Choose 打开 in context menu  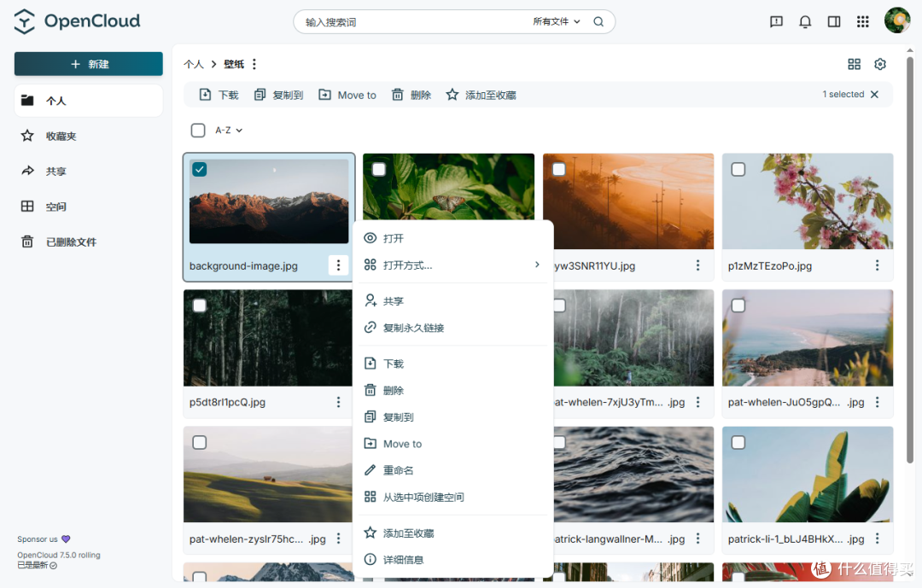pyautogui.click(x=452, y=238)
